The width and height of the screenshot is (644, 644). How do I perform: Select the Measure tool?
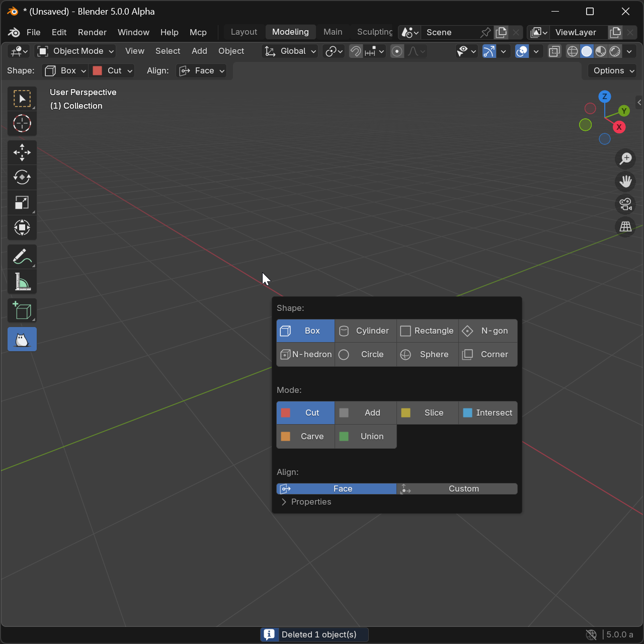[x=22, y=282]
